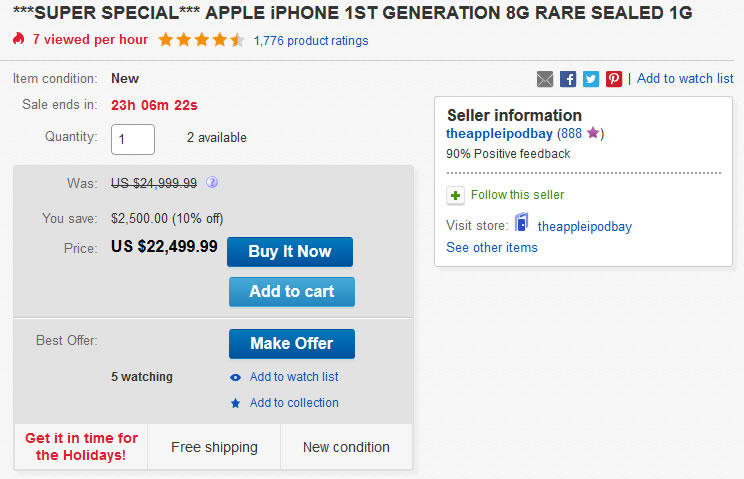744x479 pixels.
Task: Pin this listing on Pinterest
Action: [614, 79]
